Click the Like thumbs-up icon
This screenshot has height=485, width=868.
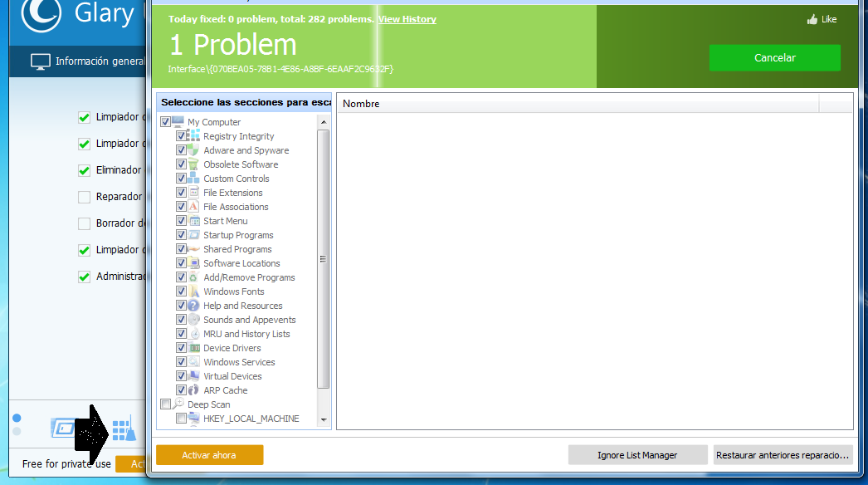coord(812,19)
